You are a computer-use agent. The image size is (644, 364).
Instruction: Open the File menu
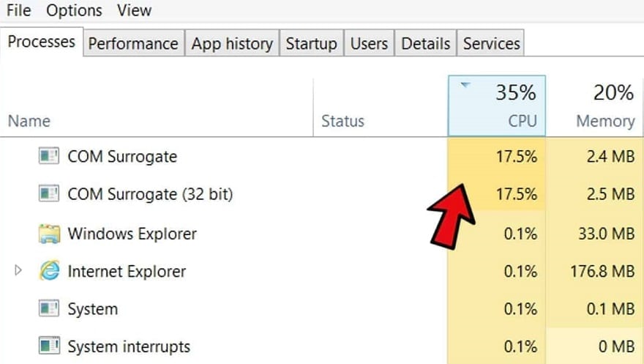pos(18,10)
